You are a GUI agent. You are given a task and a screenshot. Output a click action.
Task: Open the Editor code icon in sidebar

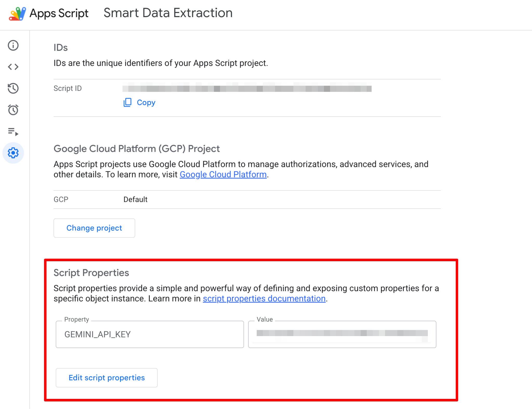13,67
